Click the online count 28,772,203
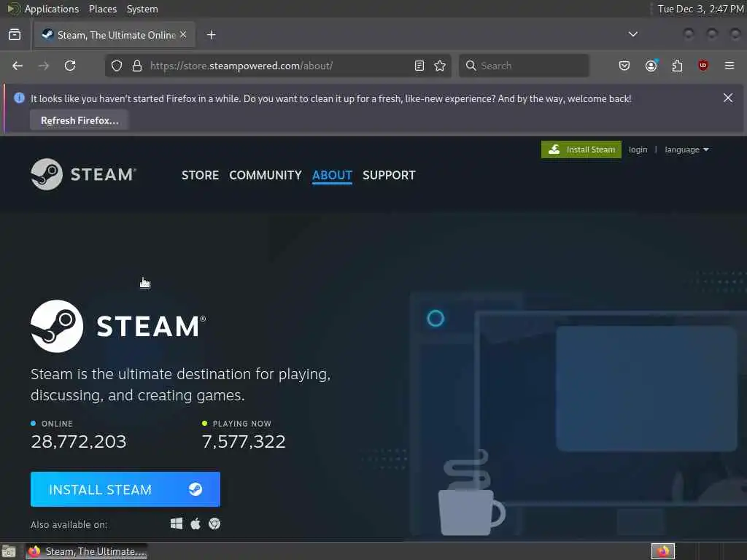The height and width of the screenshot is (560, 747). pyautogui.click(x=79, y=441)
